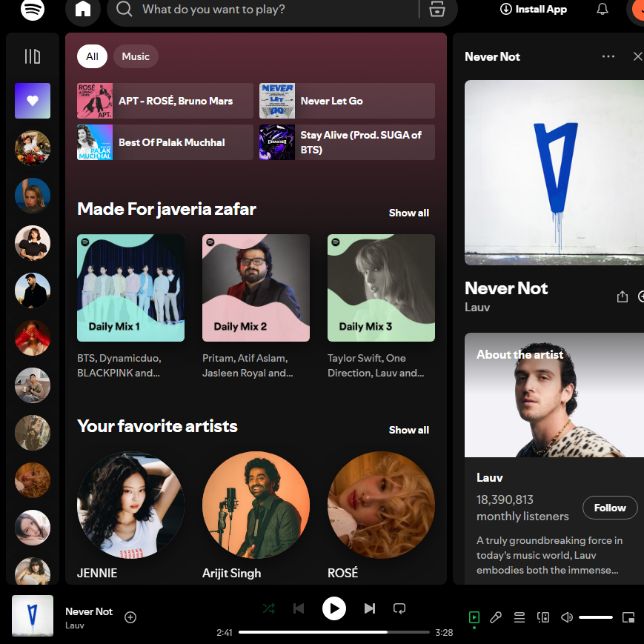Open notifications bell

602,9
